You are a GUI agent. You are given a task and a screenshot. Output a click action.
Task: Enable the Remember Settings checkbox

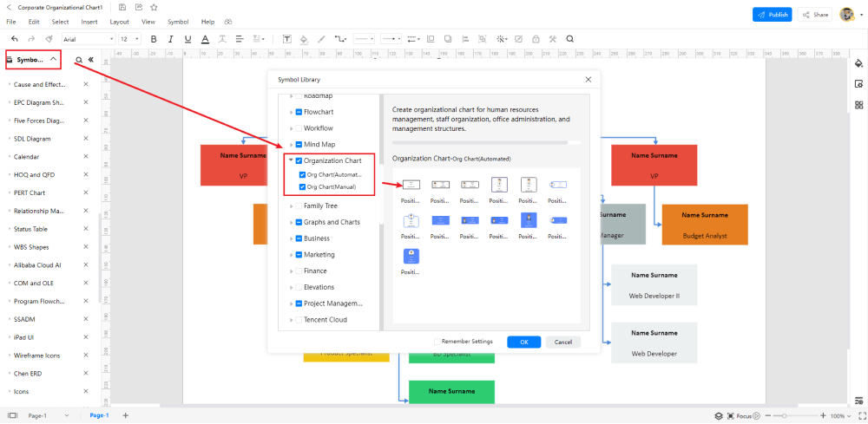(x=437, y=342)
